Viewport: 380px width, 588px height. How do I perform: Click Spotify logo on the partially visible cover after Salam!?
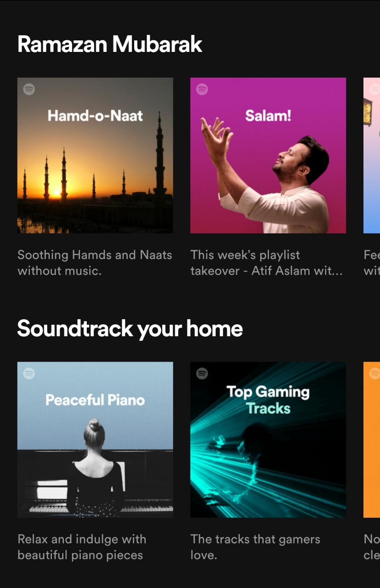click(374, 89)
